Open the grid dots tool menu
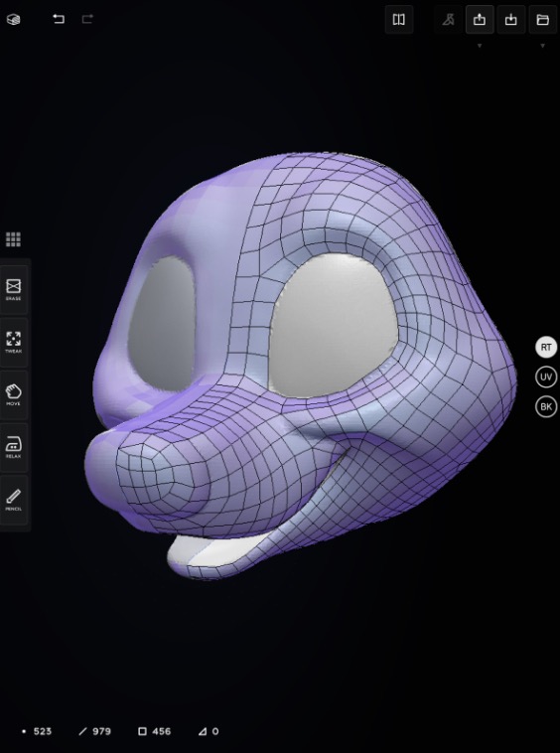Screen dimensions: 560x753 13,239
